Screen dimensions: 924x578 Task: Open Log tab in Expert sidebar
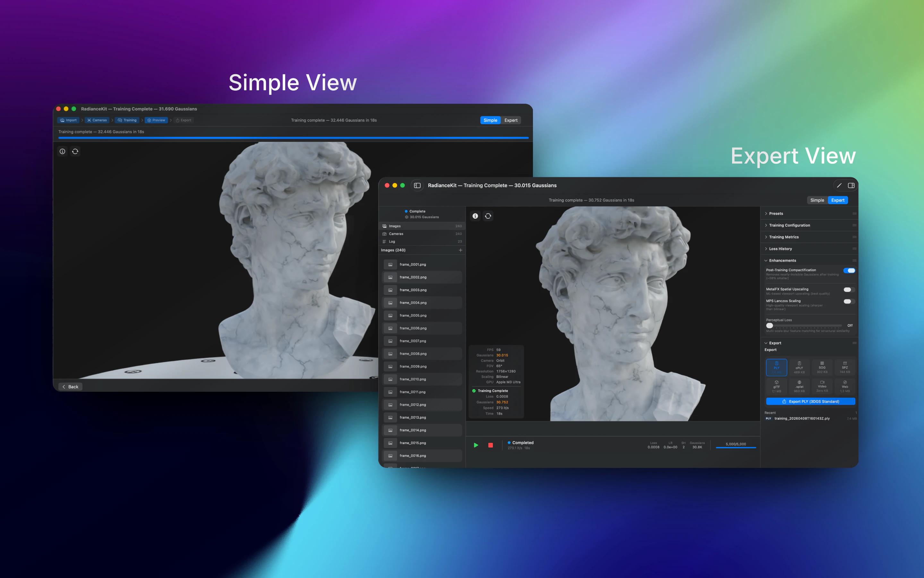click(x=422, y=241)
